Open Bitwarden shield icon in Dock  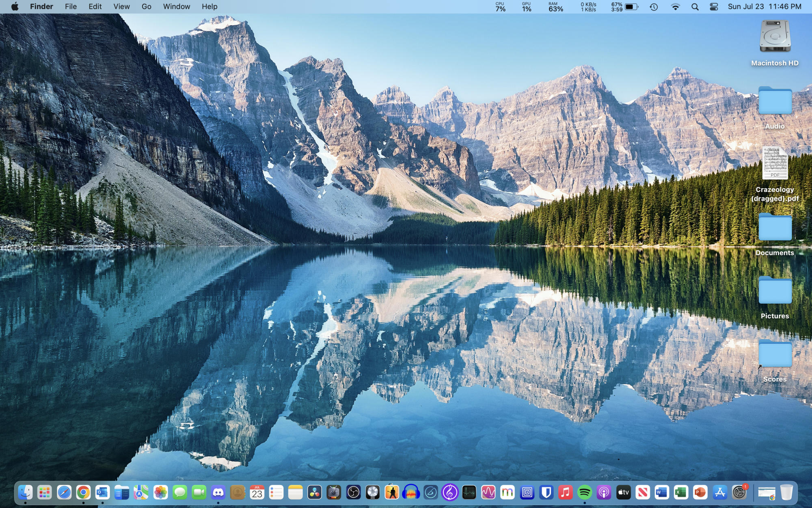pyautogui.click(x=546, y=493)
